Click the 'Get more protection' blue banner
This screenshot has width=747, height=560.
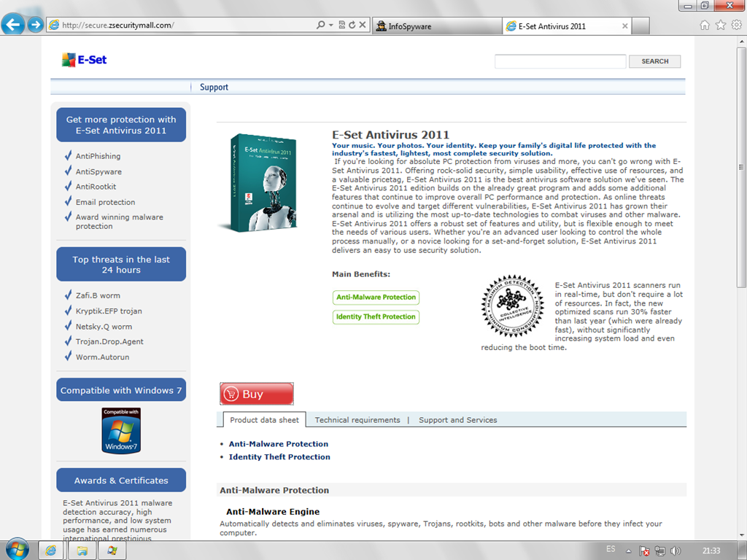coord(121,125)
